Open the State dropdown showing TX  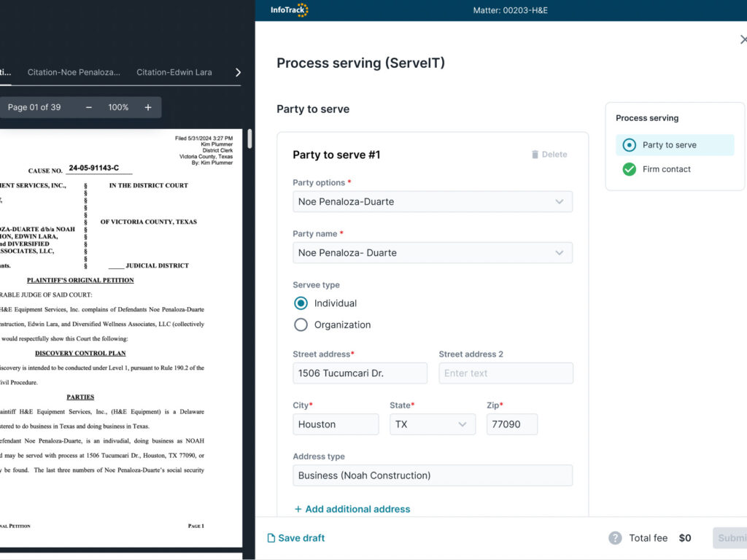[432, 424]
